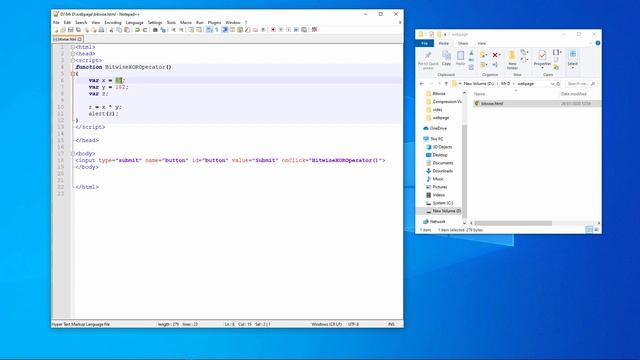Sort by the Name column header

(x=480, y=94)
